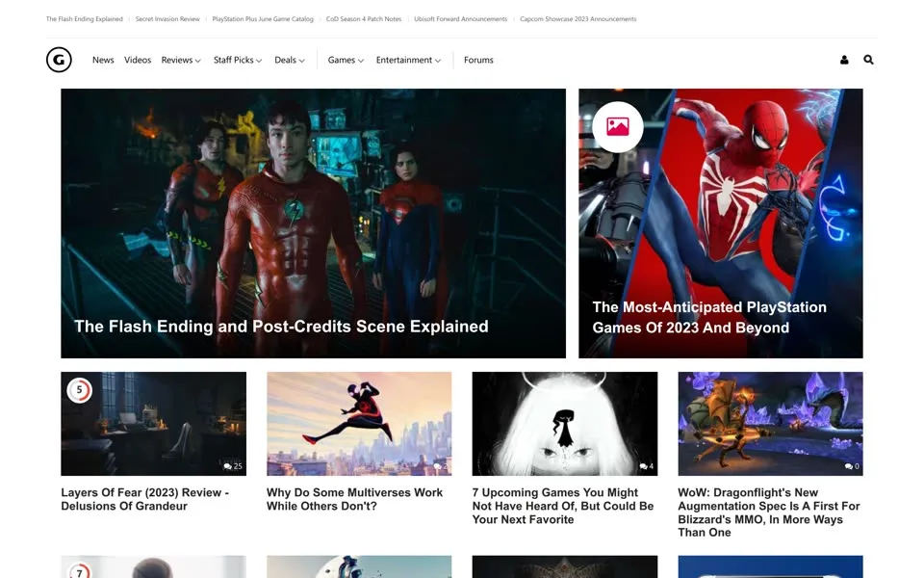Click the 25 comments icon on Layers Of Fear
Viewport: 924px width, 578px height.
(x=233, y=466)
